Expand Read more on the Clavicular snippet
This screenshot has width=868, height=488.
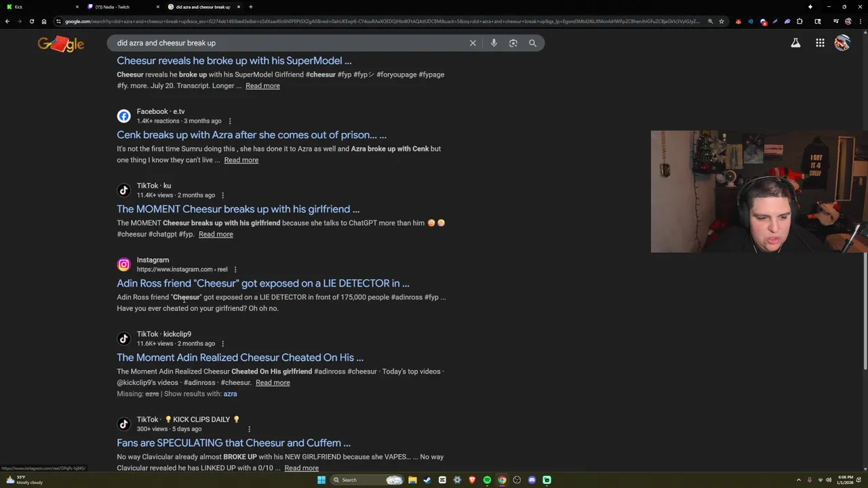302,468
